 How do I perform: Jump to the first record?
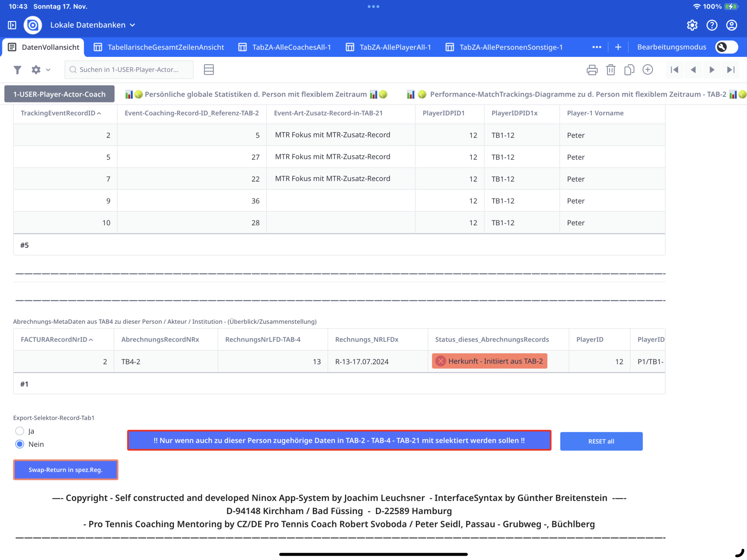coord(675,70)
